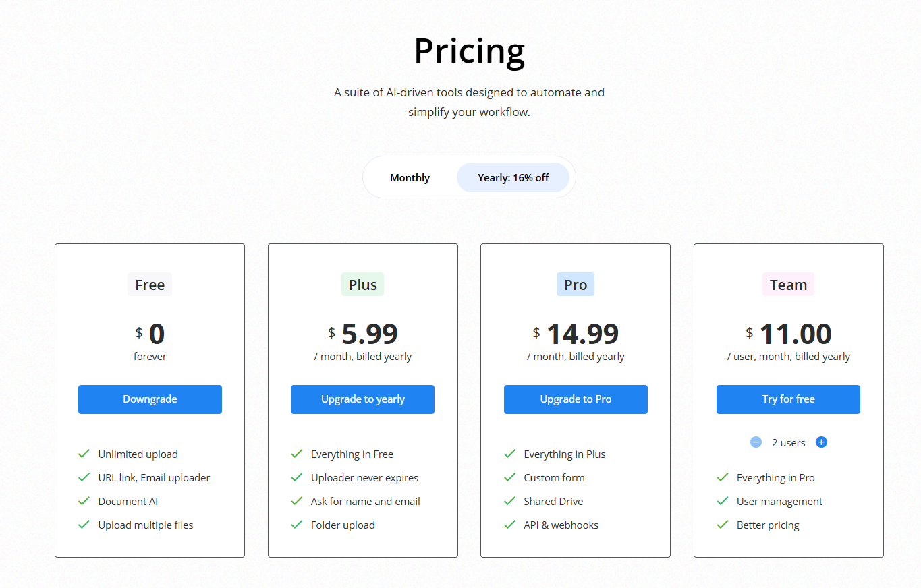Click the minus icon to decrease users
This screenshot has width=921, height=588.
point(756,442)
